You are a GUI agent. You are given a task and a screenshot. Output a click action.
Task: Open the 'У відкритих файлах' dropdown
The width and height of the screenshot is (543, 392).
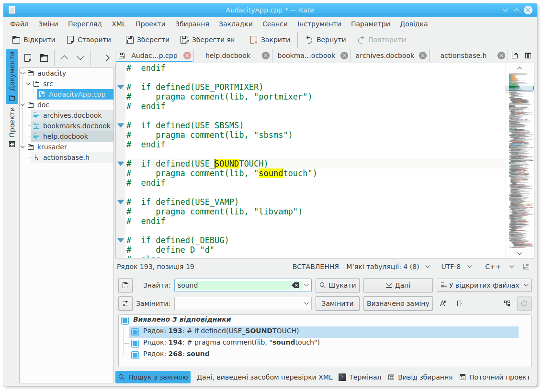point(484,285)
